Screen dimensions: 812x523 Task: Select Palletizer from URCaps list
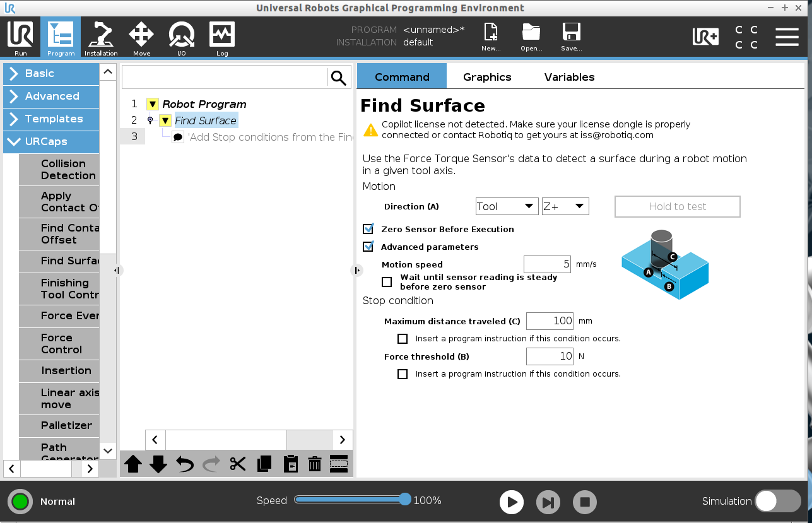point(66,425)
